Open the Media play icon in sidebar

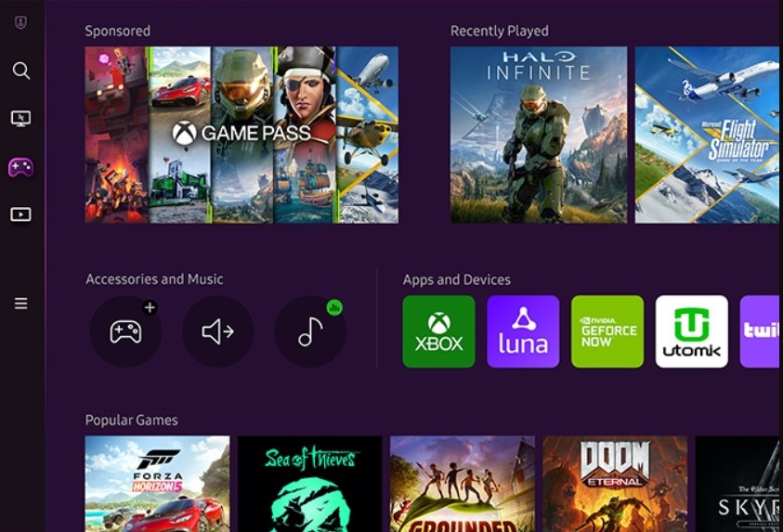click(20, 214)
